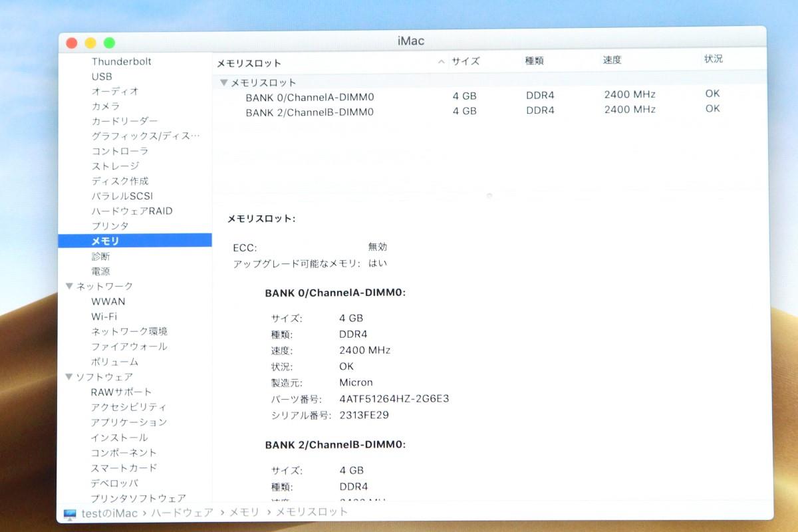
Task: Click the 速度 column header
Action: 611,61
